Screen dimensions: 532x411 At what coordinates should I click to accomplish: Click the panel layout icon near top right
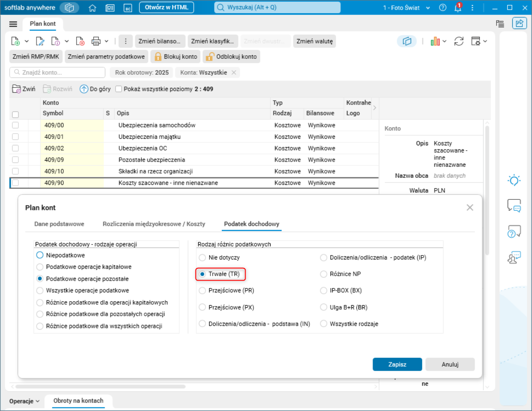(499, 24)
